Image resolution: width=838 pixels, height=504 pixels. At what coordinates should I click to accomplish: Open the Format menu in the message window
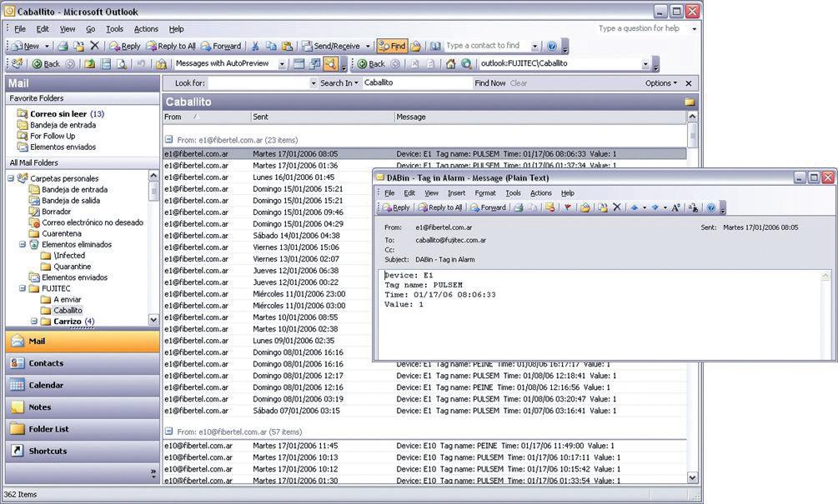pos(485,193)
